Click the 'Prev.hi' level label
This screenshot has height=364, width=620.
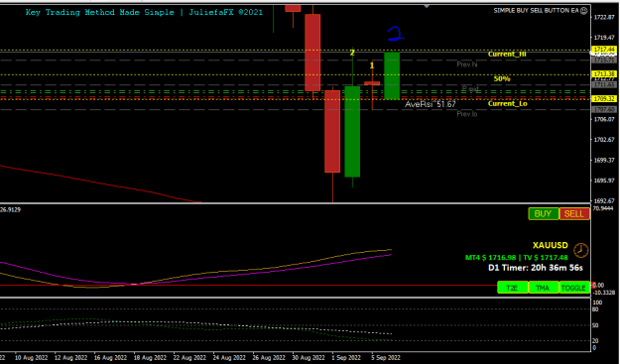point(467,64)
